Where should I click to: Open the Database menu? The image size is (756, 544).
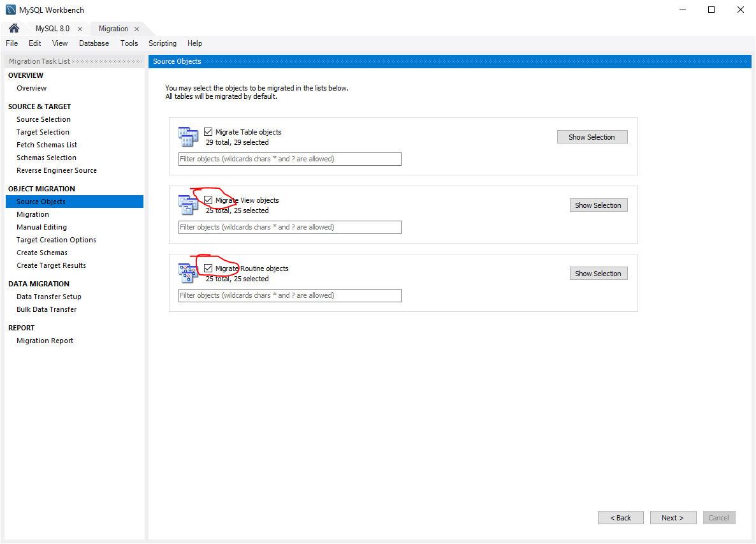94,43
